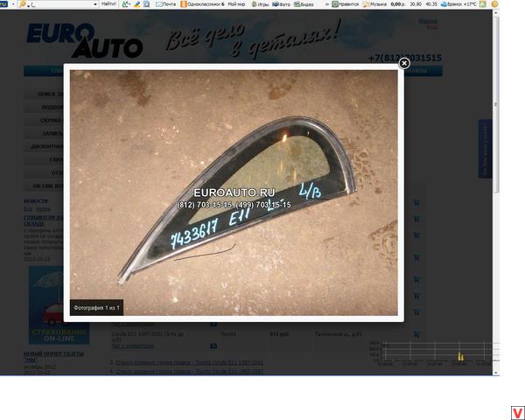Image resolution: width=525 pixels, height=420 pixels.
Task: Open the 'ПОИСК ЗА...' sidebar menu item
Action: (x=44, y=94)
